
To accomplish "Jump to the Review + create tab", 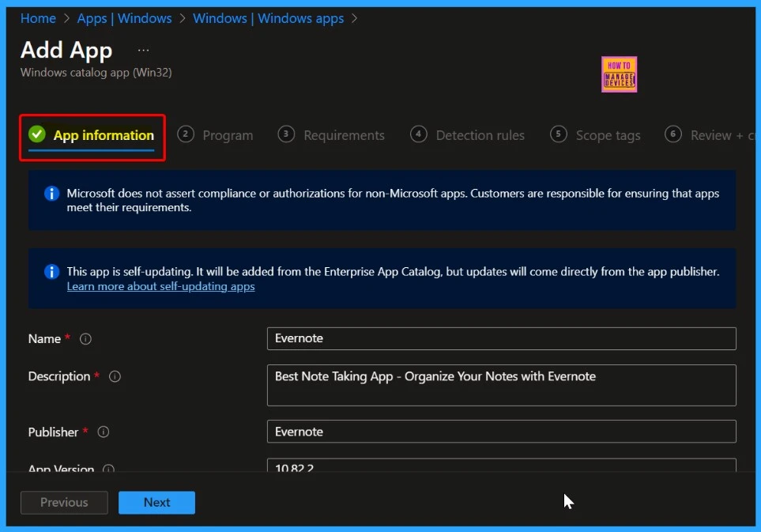I will [710, 135].
